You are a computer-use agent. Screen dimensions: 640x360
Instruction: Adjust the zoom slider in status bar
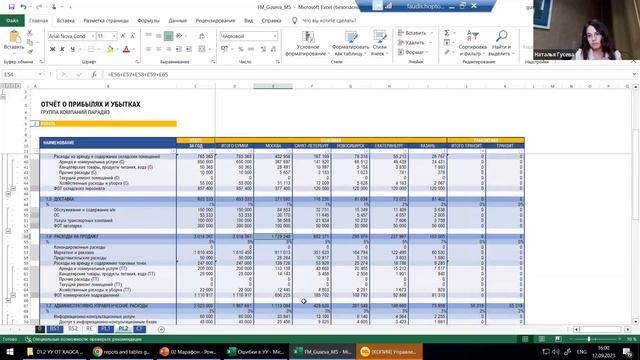[x=589, y=339]
